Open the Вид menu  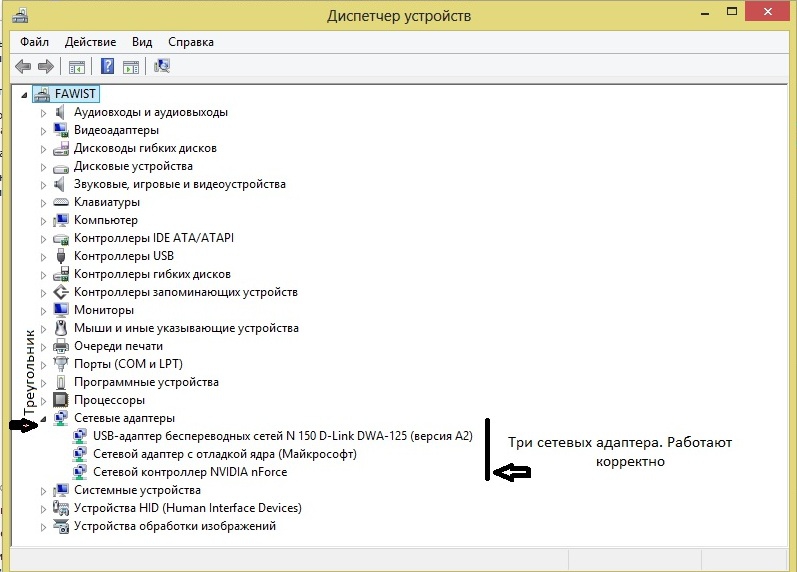[x=142, y=43]
